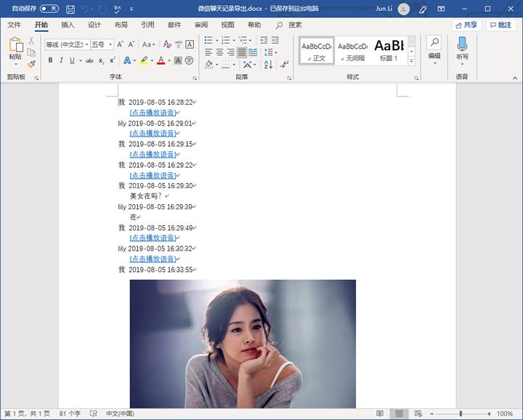Screen dimensions: 523x420
Task: Click the Save icon in title bar
Action: pyautogui.click(x=70, y=9)
